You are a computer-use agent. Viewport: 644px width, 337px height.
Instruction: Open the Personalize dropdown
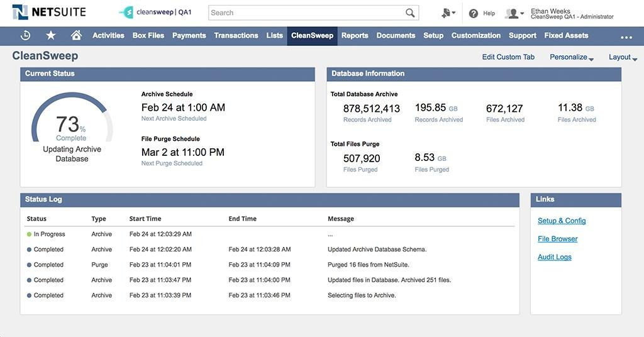click(x=572, y=57)
